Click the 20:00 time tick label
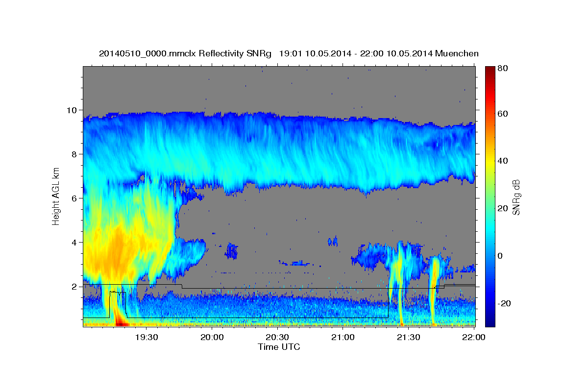This screenshot has height=392, width=588. coord(212,337)
